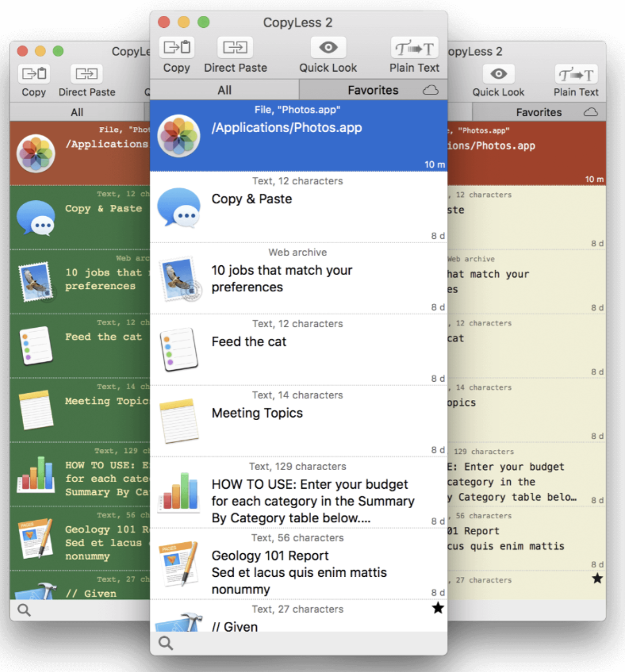
Task: Select "// Given" clip in front window
Action: point(299,616)
